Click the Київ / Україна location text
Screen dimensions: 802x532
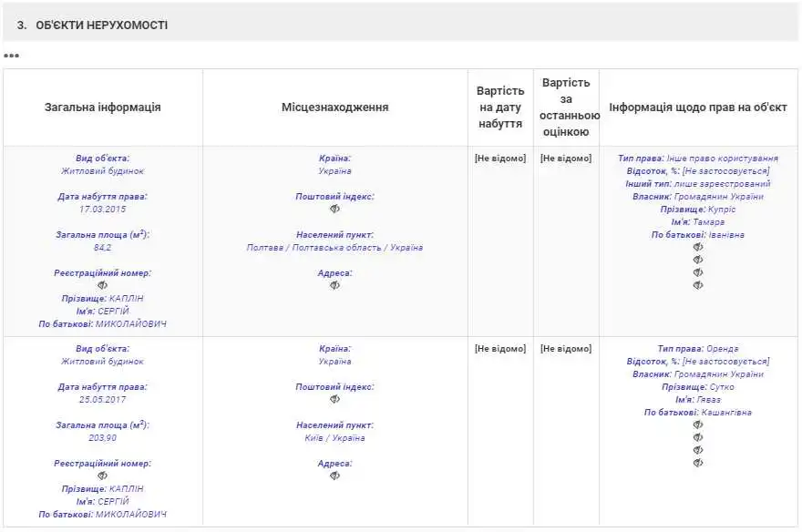point(334,438)
